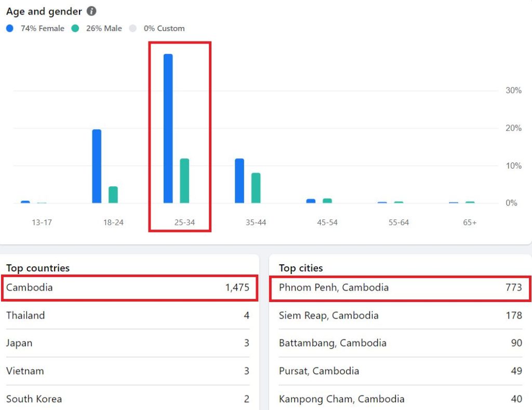Screen dimensions: 532x410
Task: Click the '30%' y-axis label
Action: point(514,90)
